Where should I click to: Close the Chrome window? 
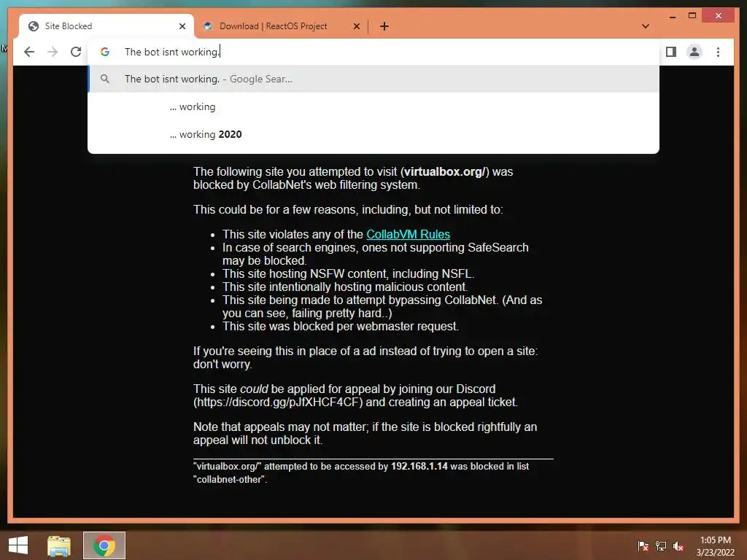pyautogui.click(x=719, y=16)
